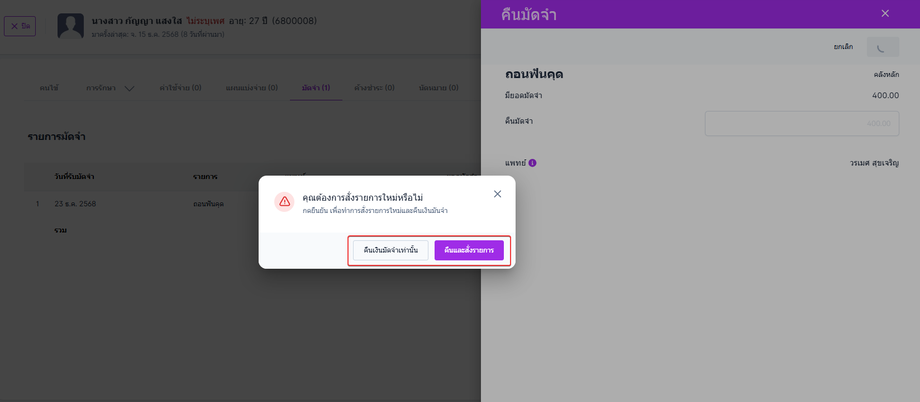The width and height of the screenshot is (920, 402).
Task: Open the คนไข้ tab
Action: point(49,88)
